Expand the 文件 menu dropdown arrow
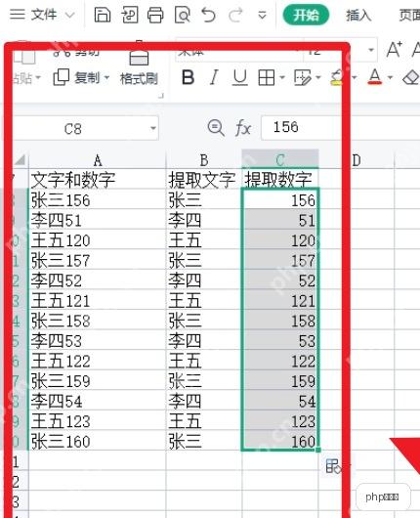420x518 pixels. coord(69,15)
